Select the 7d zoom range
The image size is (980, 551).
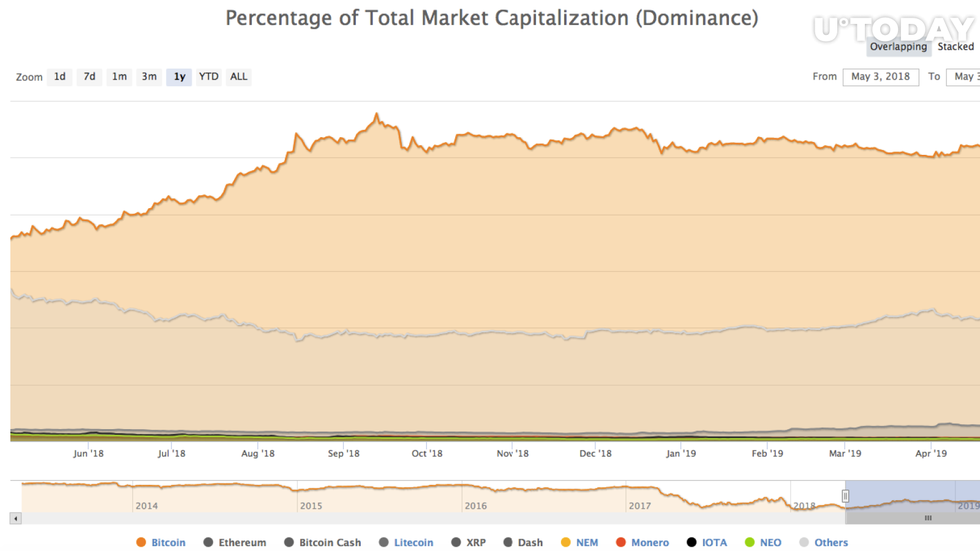click(x=89, y=77)
